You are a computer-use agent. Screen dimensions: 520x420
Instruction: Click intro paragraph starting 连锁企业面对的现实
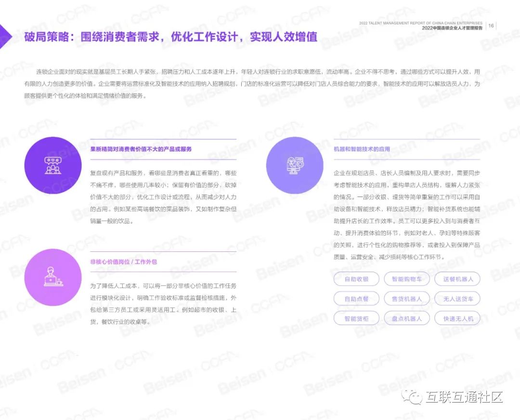click(252, 84)
